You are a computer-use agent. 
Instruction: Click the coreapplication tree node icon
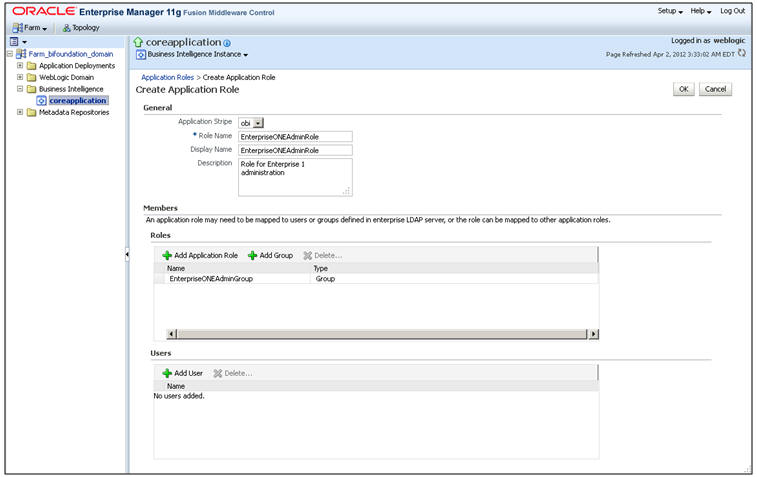click(42, 100)
